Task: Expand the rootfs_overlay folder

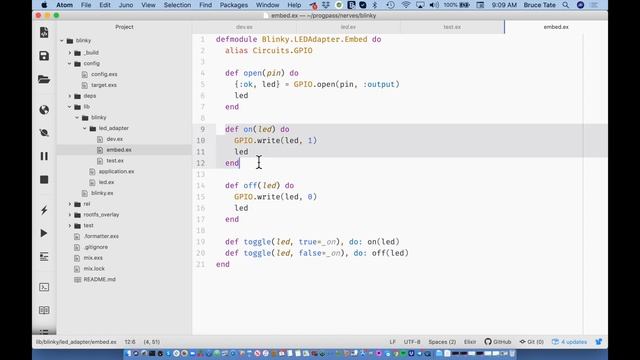Action: tap(70, 215)
